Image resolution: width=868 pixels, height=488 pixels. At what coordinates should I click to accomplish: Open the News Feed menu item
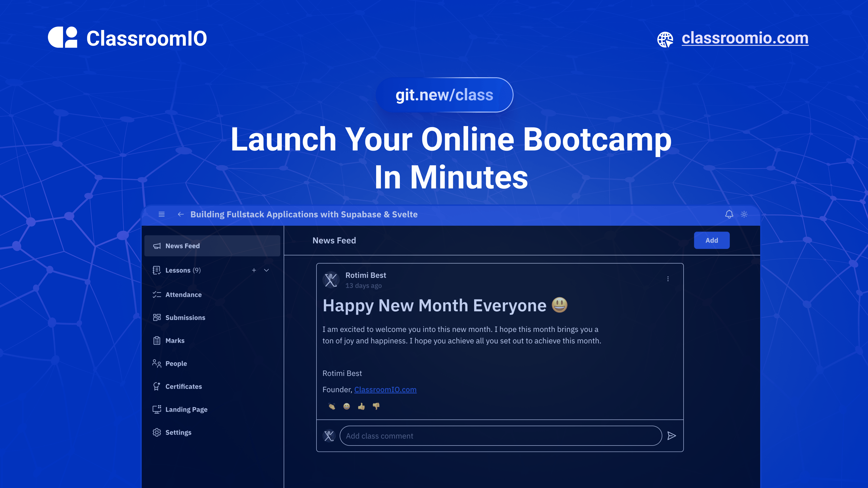[212, 246]
